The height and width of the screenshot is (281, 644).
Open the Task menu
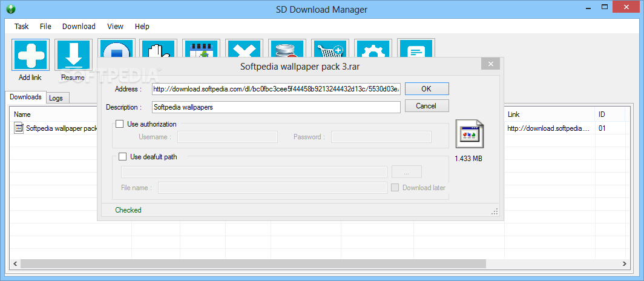[21, 26]
